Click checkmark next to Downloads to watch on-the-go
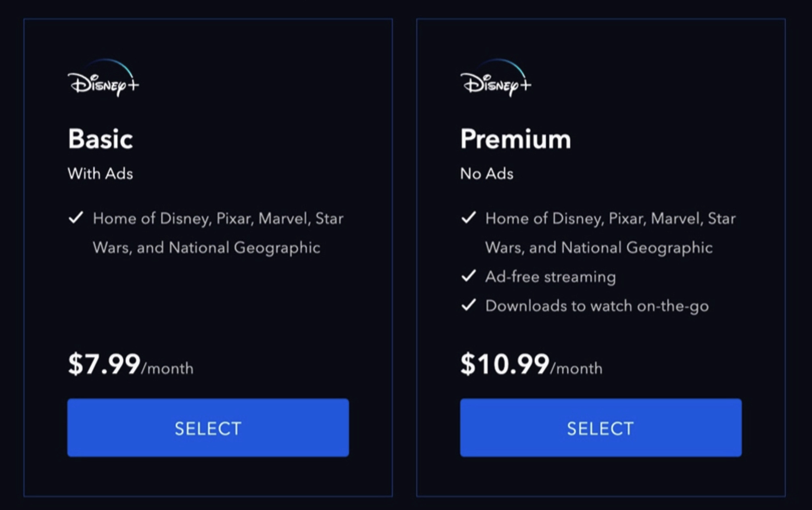The image size is (812, 510). tap(469, 305)
